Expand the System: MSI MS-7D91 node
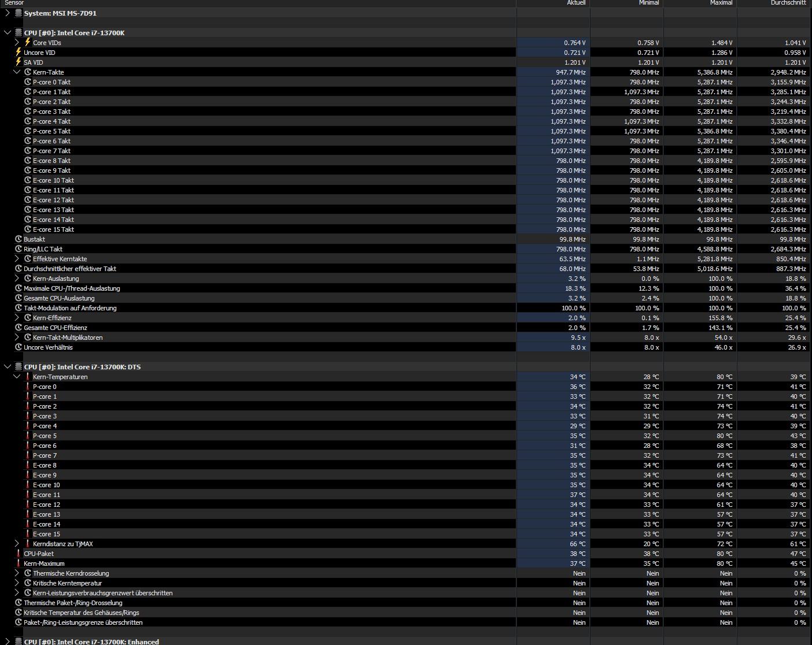812x645 pixels. click(8, 13)
